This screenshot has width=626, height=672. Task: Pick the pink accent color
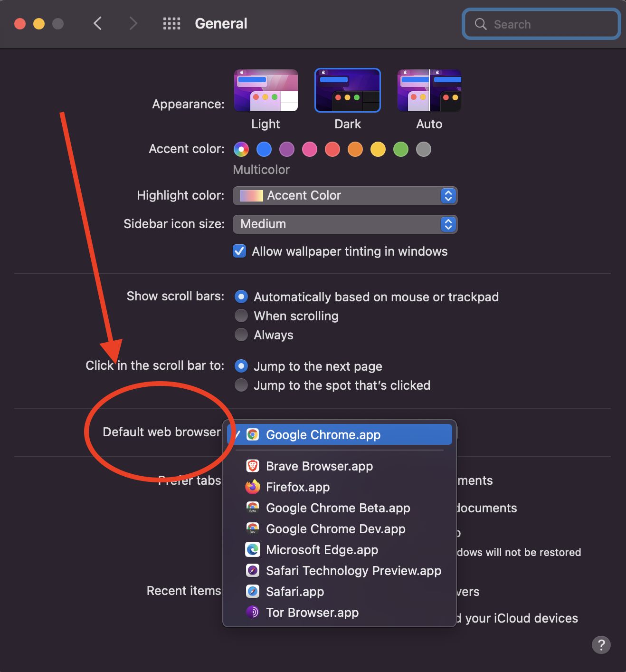coord(310,149)
